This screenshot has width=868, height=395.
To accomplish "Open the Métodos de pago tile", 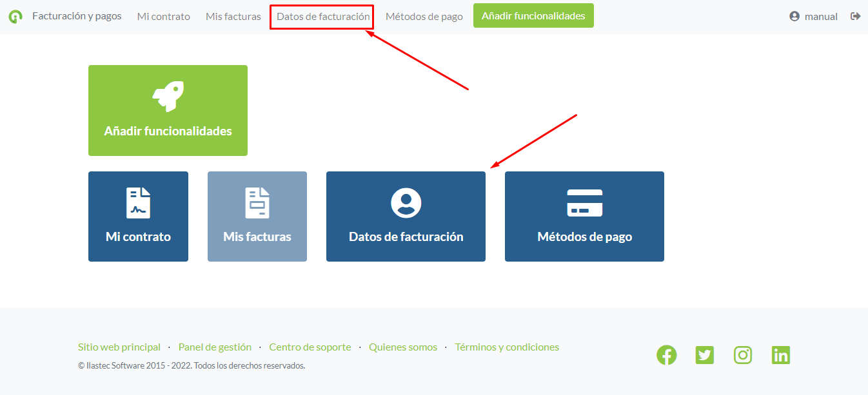I will 584,217.
